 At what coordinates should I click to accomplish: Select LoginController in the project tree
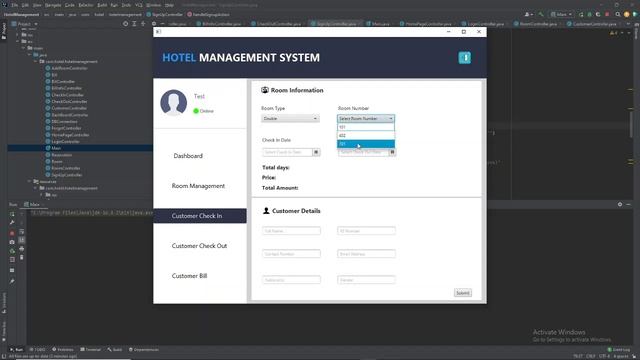click(62, 141)
